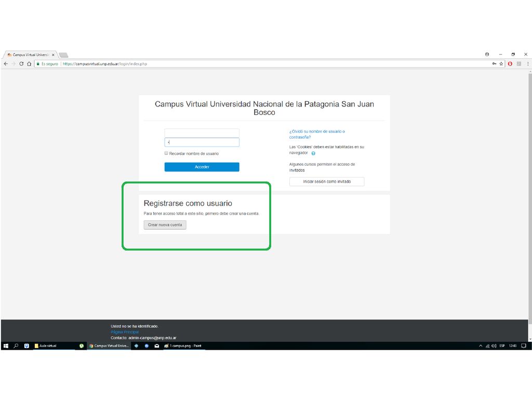This screenshot has width=532, height=399.
Task: Go back to the previous page
Action: 6,64
